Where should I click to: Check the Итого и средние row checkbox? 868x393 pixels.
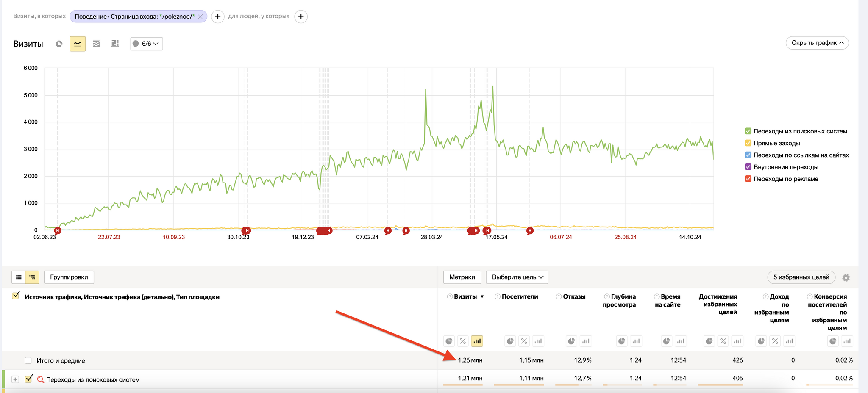tap(28, 360)
